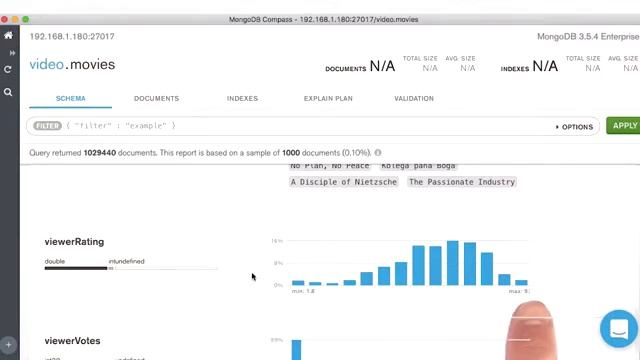Viewport: 640px width, 360px height.
Task: Switch to the Documents tab
Action: pos(156,98)
